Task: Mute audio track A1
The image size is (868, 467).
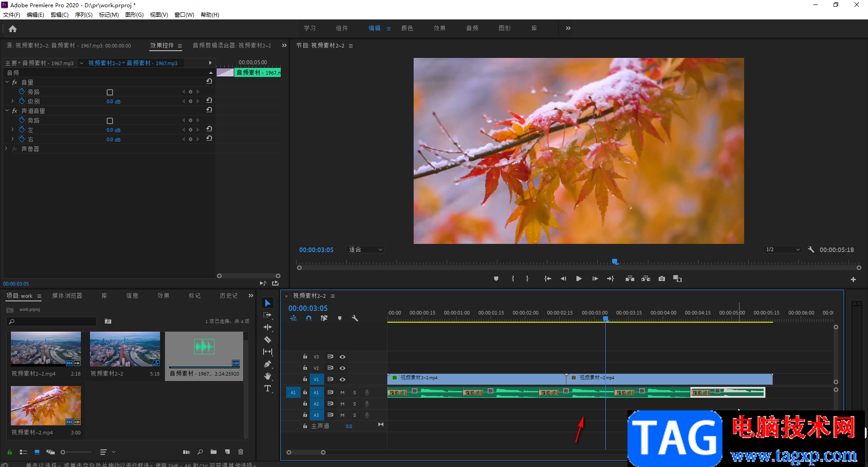Action: 342,392
